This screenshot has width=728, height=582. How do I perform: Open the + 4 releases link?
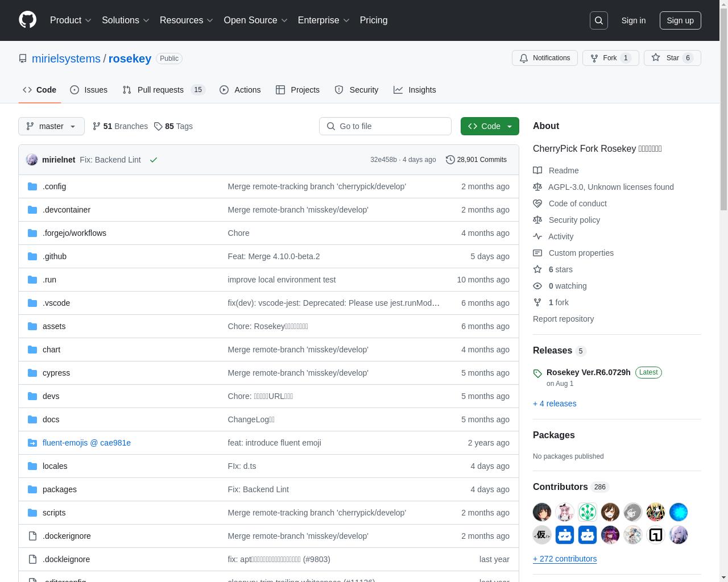[x=555, y=404]
